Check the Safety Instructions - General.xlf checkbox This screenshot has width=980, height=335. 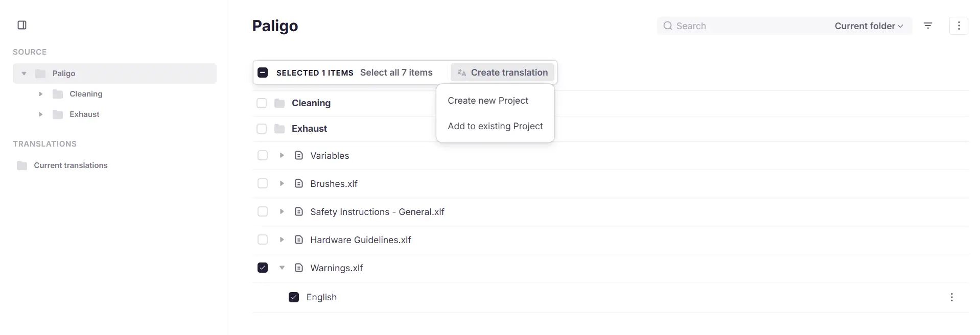263,211
